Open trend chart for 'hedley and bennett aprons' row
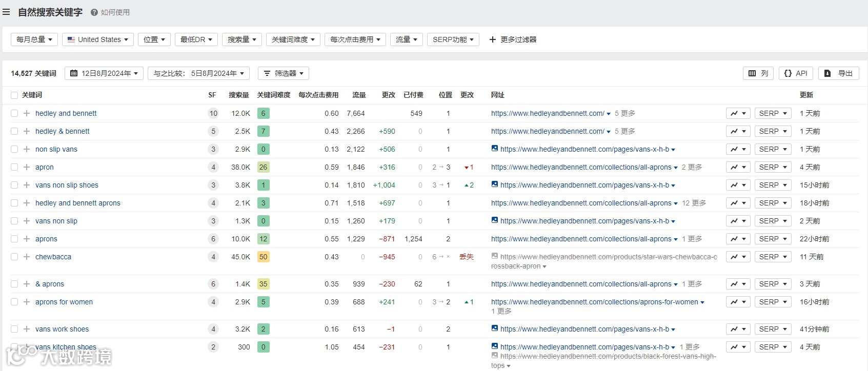The height and width of the screenshot is (371, 868). click(738, 203)
